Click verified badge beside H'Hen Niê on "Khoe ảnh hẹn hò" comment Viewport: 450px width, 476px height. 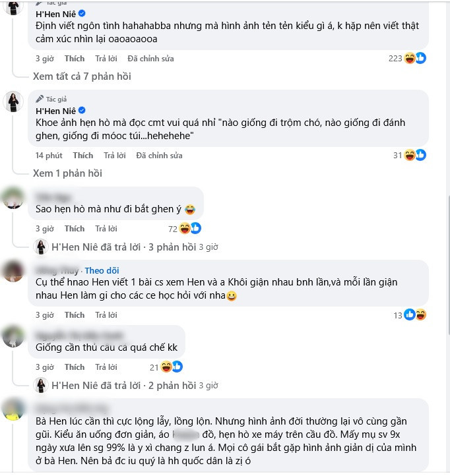(82, 110)
